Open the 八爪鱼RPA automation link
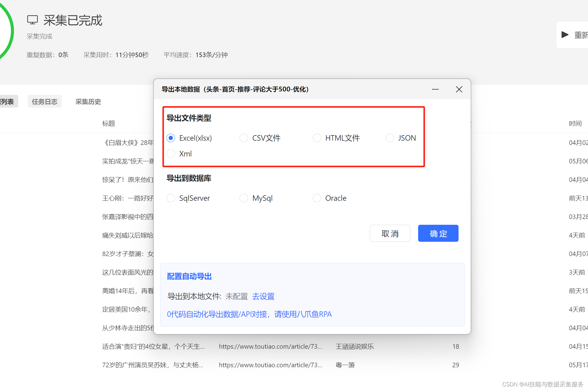 pyautogui.click(x=249, y=314)
